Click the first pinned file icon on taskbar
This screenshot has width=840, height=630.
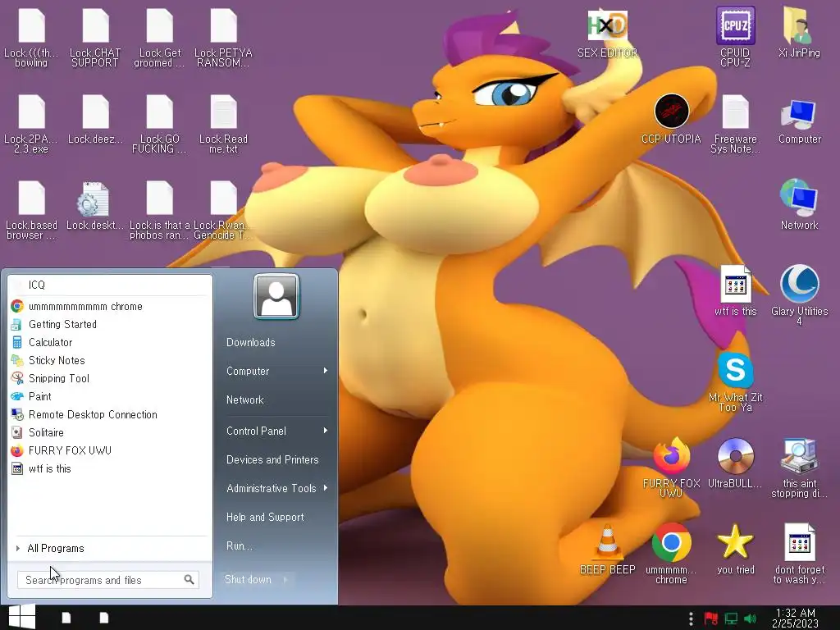(x=66, y=618)
